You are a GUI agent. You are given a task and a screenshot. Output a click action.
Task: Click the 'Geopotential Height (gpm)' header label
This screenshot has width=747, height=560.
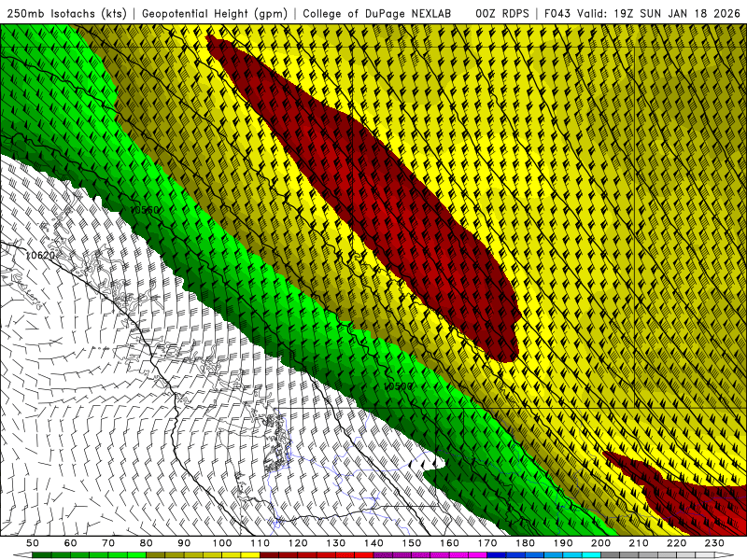(215, 14)
